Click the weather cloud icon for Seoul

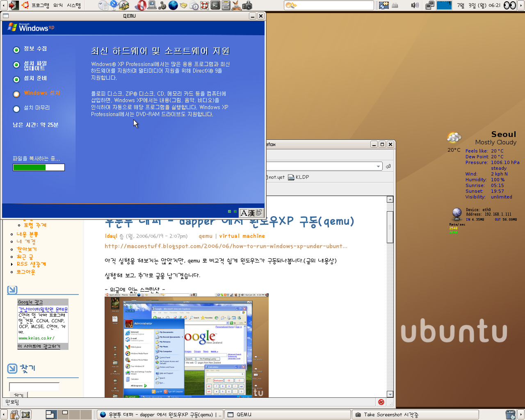[x=454, y=137]
